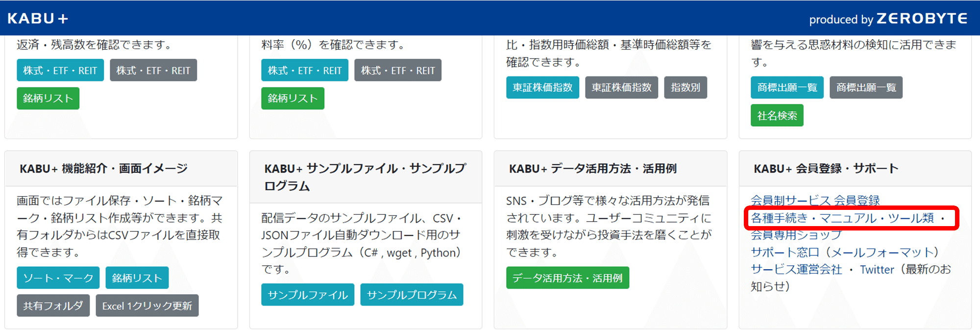Open the produced by ZEROBYTE link

pyautogui.click(x=888, y=19)
